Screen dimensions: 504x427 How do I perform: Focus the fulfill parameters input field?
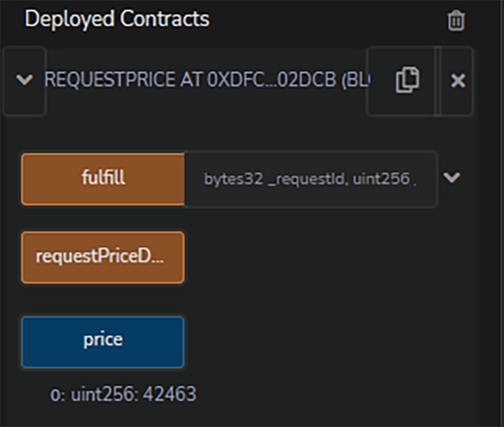pos(310,179)
